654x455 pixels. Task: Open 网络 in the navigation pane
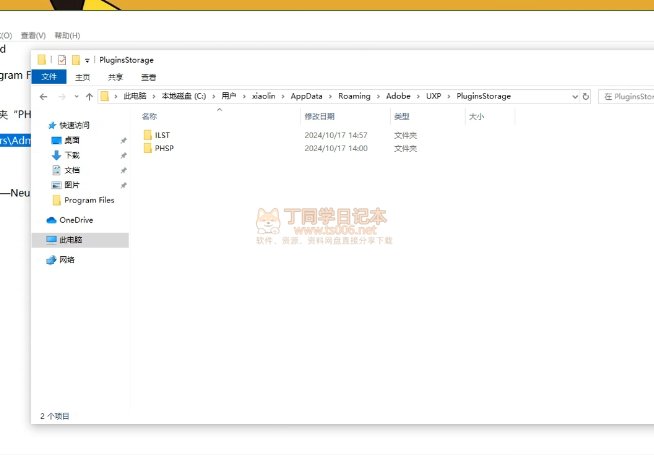point(67,260)
